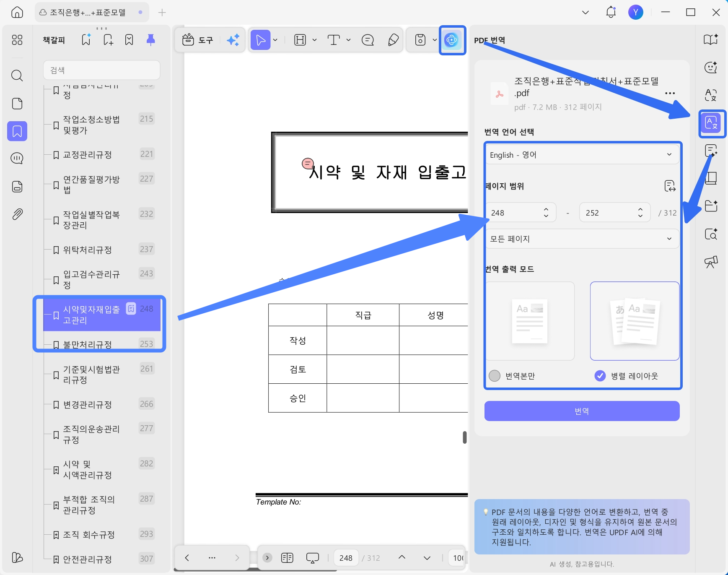Click the swap page range icon
The height and width of the screenshot is (575, 728).
(x=670, y=186)
